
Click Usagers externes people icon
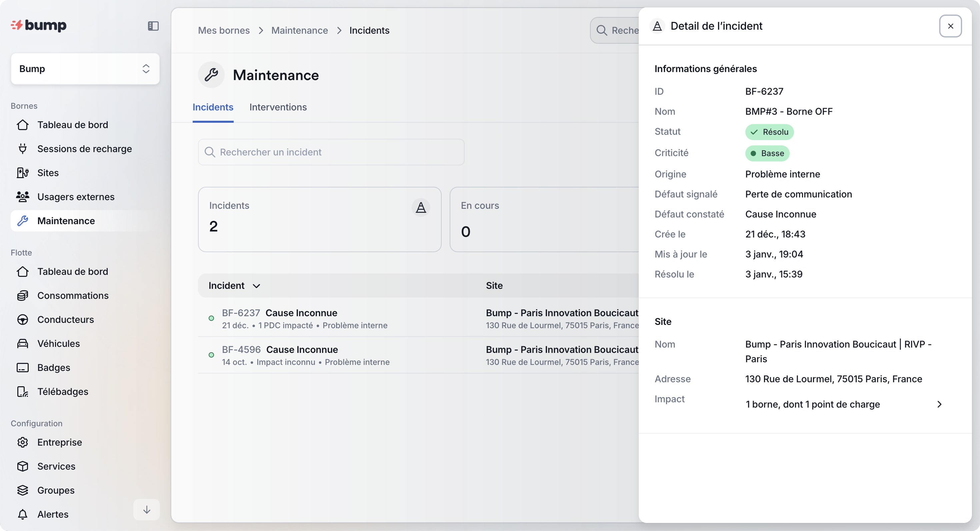[22, 197]
